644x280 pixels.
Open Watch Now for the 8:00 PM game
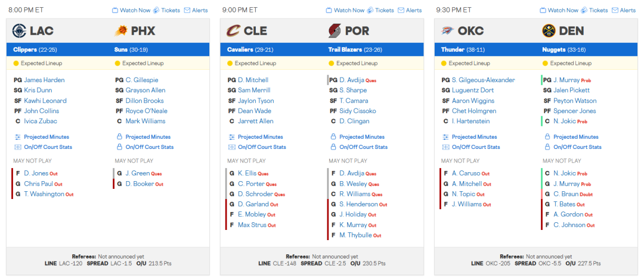pyautogui.click(x=131, y=10)
